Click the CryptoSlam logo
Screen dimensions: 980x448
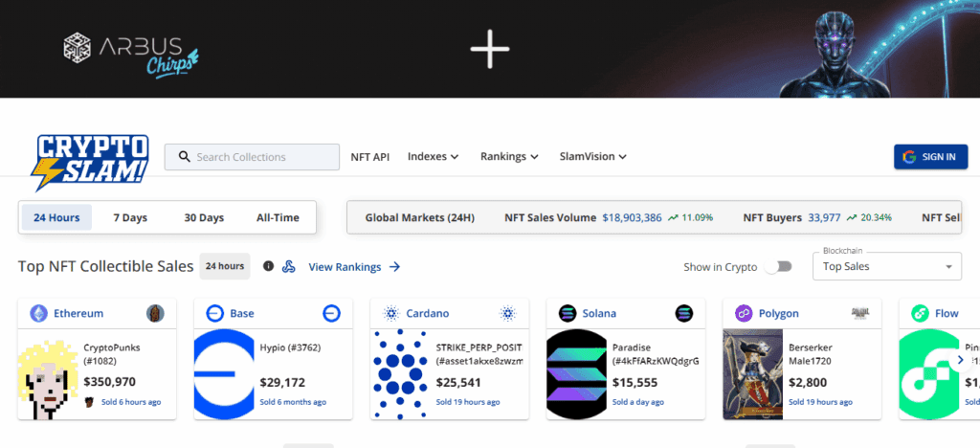click(89, 162)
